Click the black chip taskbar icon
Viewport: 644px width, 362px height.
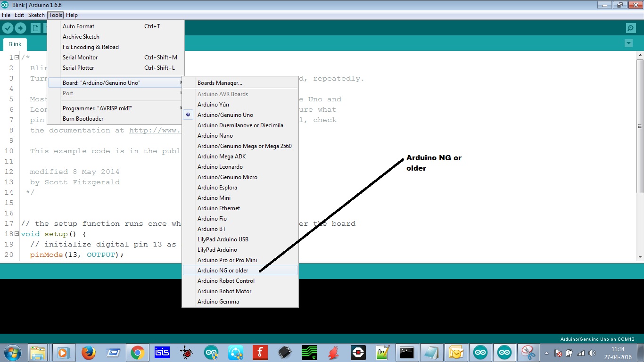(284, 353)
